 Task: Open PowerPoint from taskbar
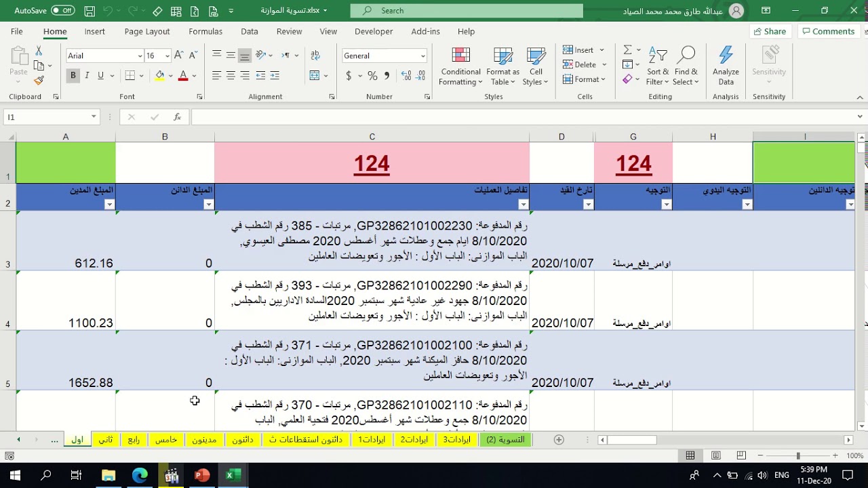click(202, 476)
